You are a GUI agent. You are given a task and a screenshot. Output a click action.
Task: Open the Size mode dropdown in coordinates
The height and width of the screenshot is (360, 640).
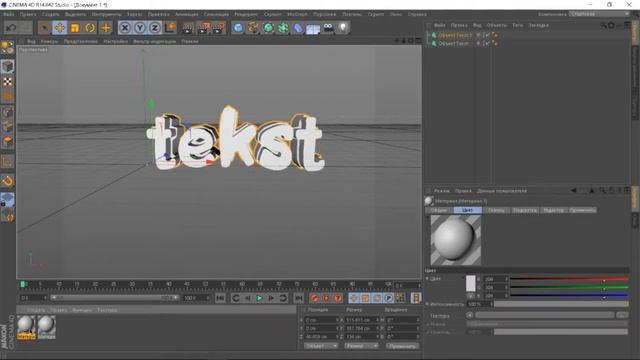361,346
